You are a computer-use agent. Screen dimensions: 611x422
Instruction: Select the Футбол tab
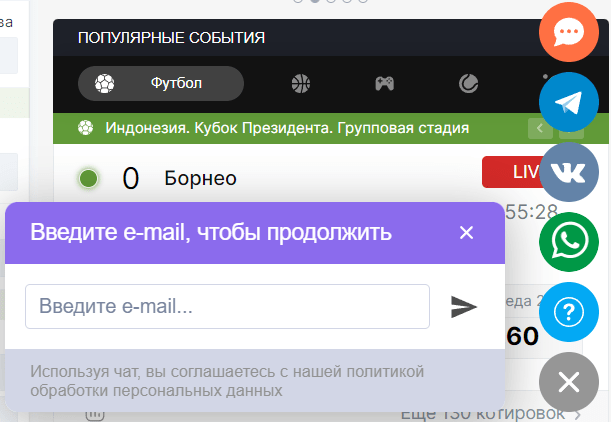pos(161,83)
